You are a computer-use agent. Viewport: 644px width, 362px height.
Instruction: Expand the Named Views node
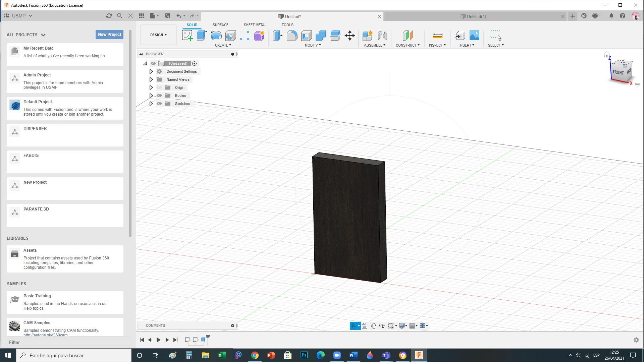tap(151, 79)
